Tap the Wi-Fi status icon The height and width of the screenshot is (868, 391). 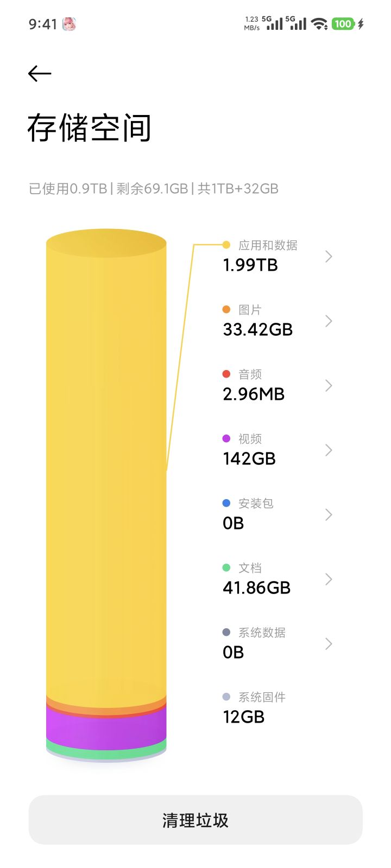(x=319, y=24)
